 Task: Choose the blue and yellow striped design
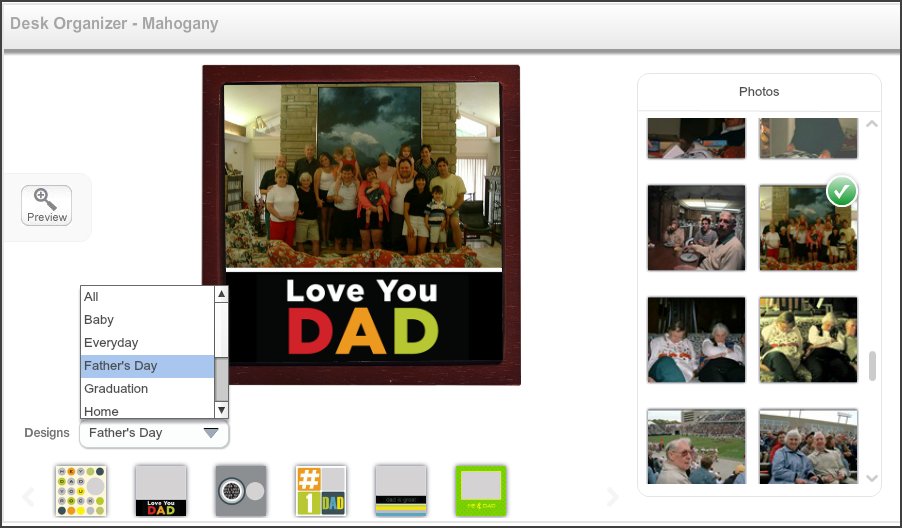(x=401, y=490)
